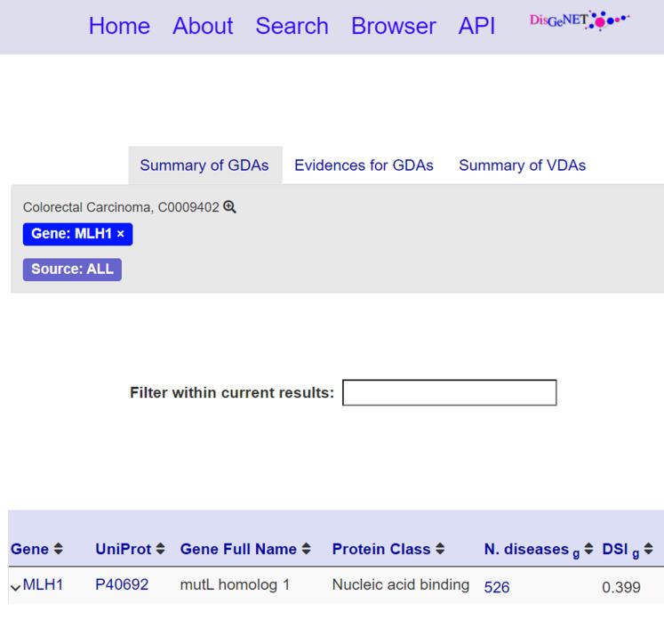664x644 pixels.
Task: Click the DisGeNET logo
Action: 579,21
